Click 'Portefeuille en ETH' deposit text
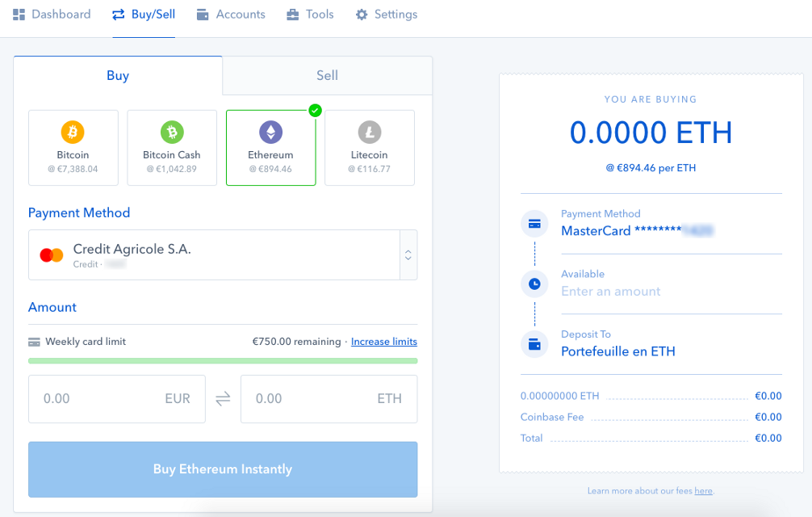 618,351
